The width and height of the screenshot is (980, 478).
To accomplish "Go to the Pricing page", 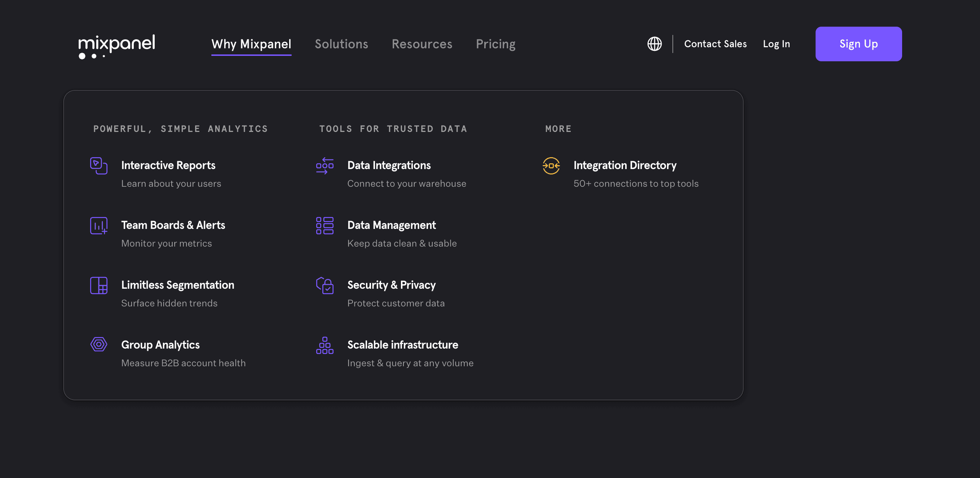I will [495, 44].
